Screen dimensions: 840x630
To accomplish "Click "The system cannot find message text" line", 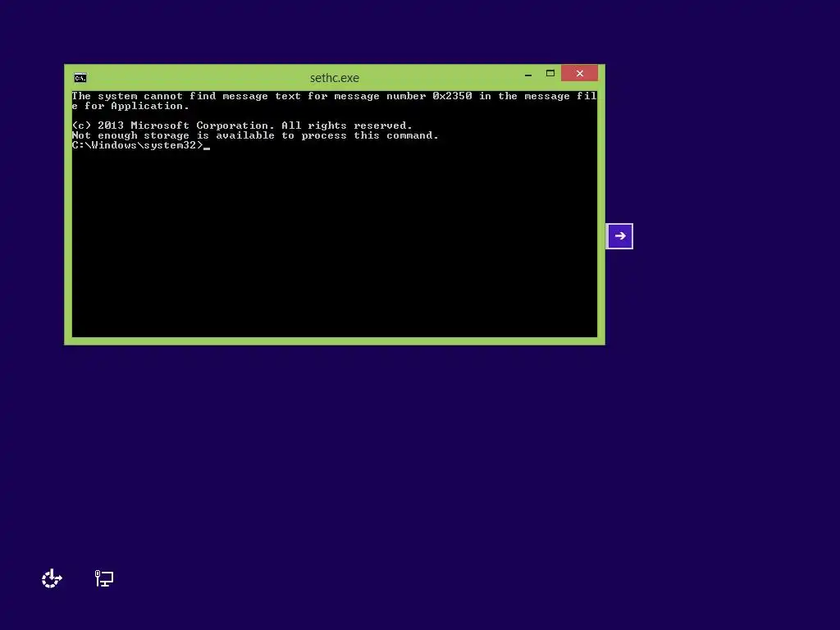I will (335, 96).
